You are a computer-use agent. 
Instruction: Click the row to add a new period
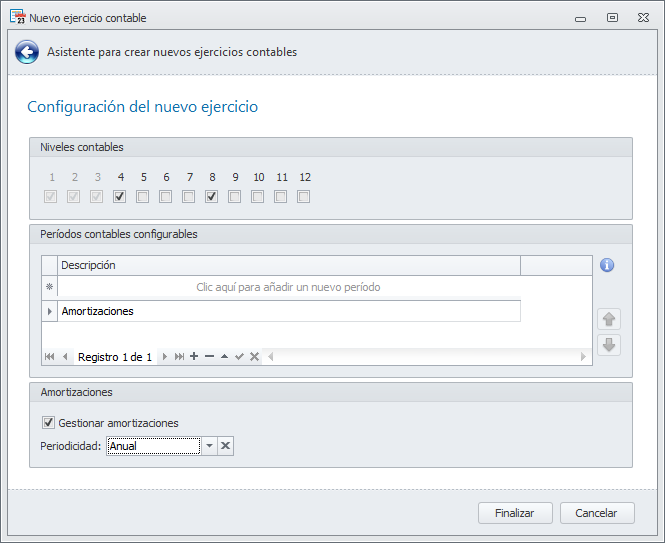[288, 287]
